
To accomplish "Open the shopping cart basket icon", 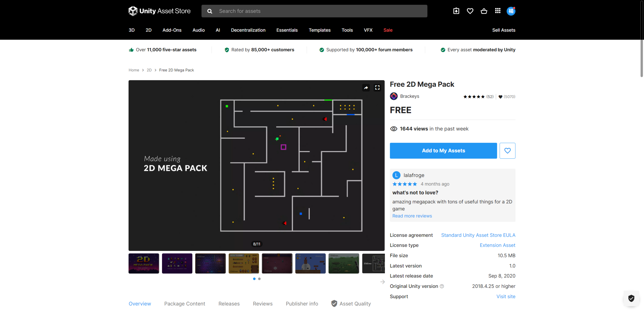I will pos(484,11).
